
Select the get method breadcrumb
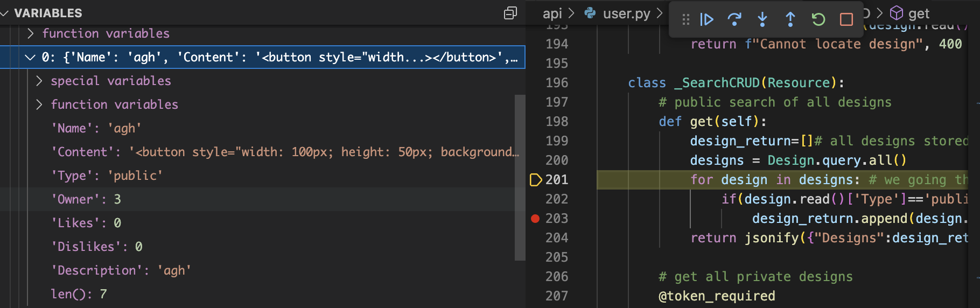(x=910, y=13)
